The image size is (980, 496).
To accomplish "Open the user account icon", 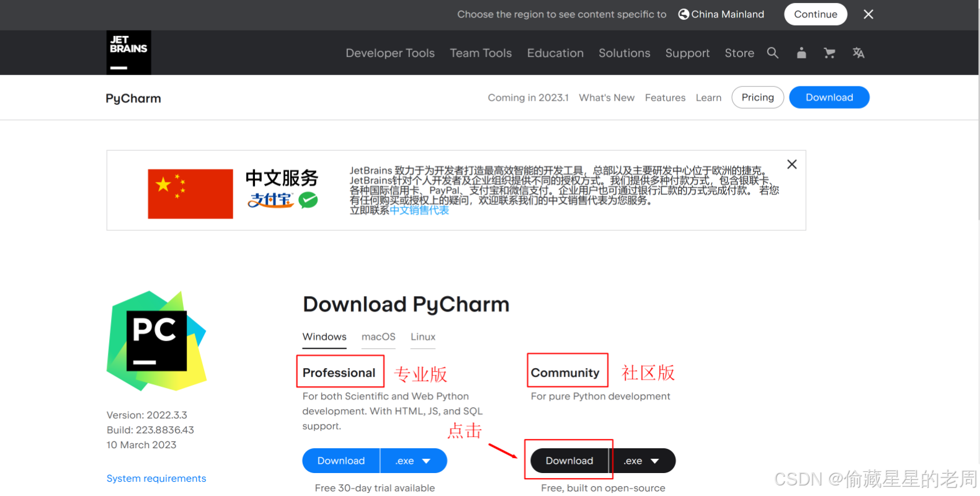I will coord(801,53).
